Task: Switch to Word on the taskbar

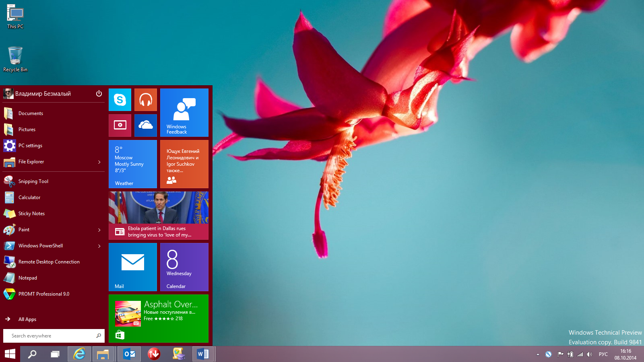Action: (x=203, y=354)
